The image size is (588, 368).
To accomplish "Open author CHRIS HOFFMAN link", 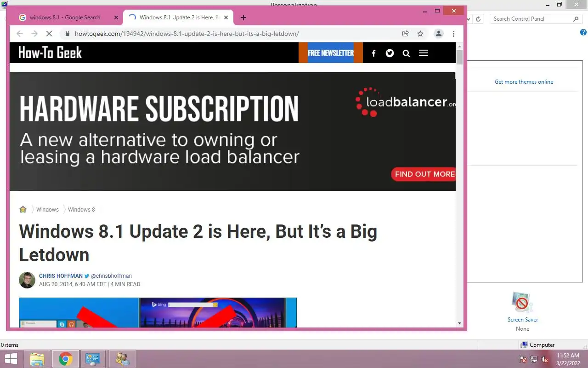I will 61,276.
